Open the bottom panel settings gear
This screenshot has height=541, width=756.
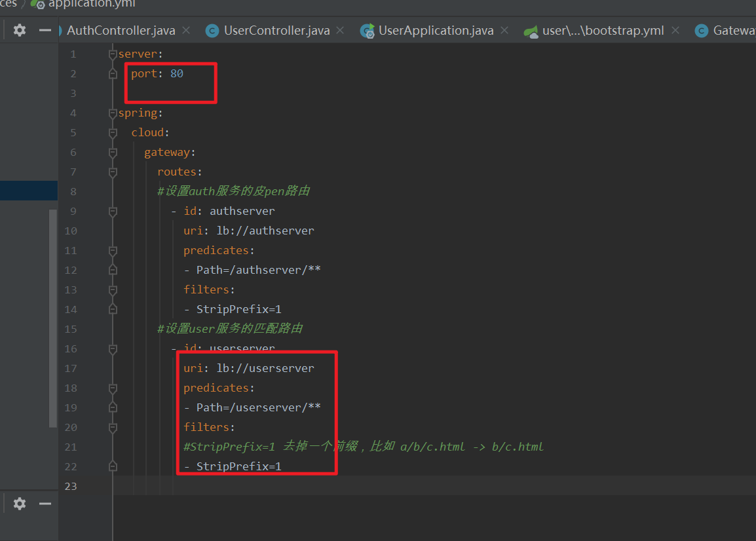tap(19, 504)
